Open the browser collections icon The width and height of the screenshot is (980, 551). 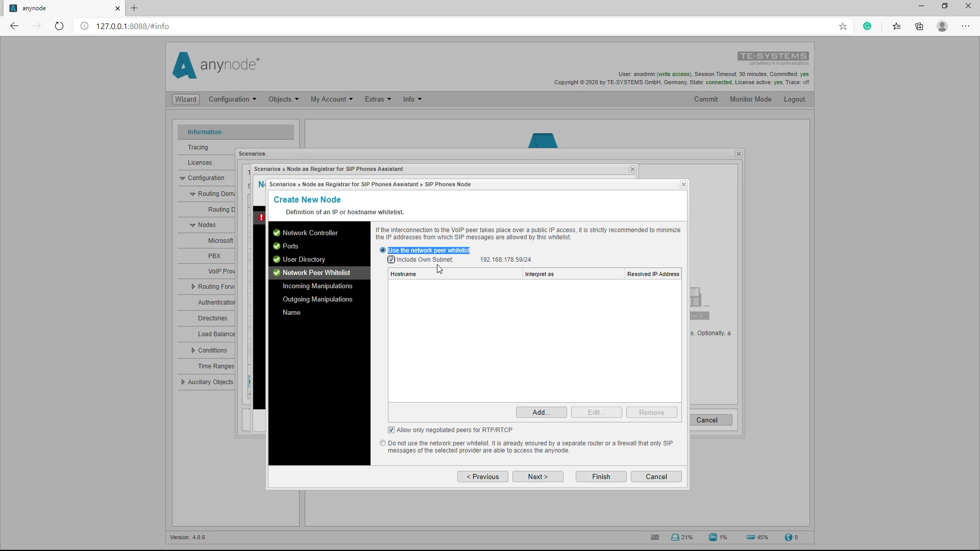(919, 26)
